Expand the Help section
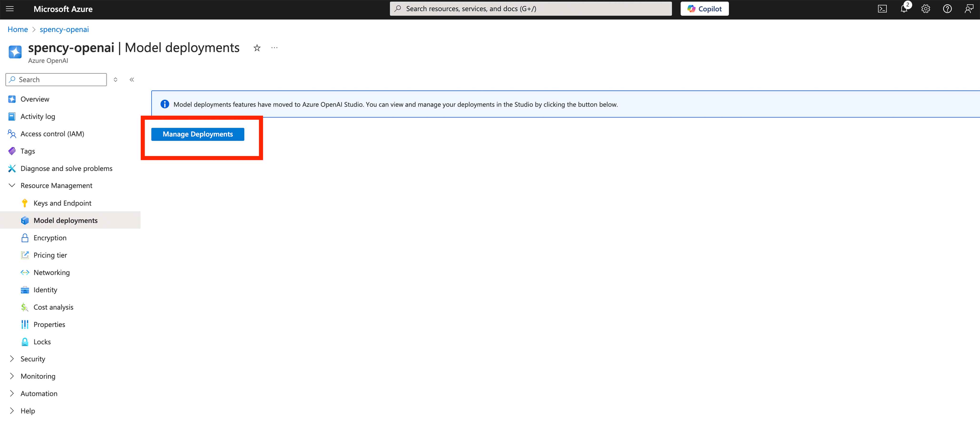 [x=12, y=411]
